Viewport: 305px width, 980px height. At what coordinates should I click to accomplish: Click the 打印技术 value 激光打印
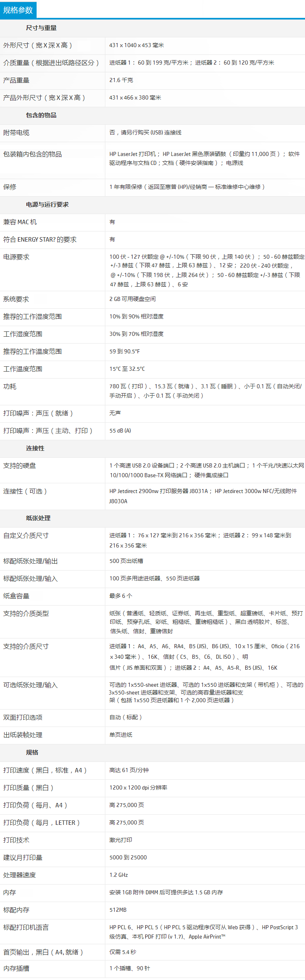point(121,840)
